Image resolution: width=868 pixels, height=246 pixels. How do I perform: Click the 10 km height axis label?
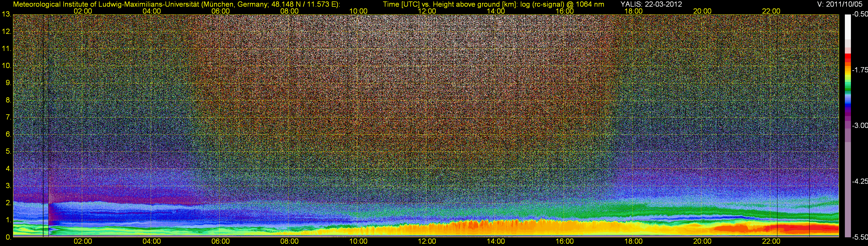click(x=6, y=66)
